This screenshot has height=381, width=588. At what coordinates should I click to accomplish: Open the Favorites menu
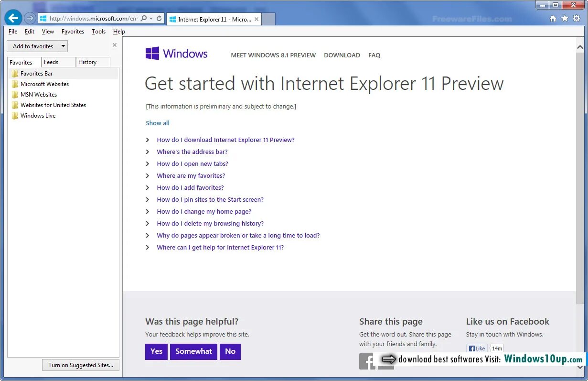tap(73, 32)
